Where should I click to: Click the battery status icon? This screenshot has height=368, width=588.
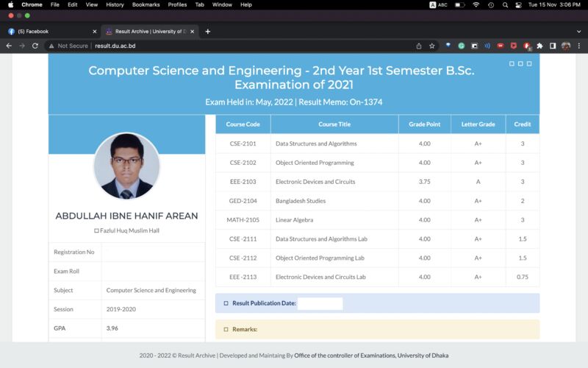[460, 5]
